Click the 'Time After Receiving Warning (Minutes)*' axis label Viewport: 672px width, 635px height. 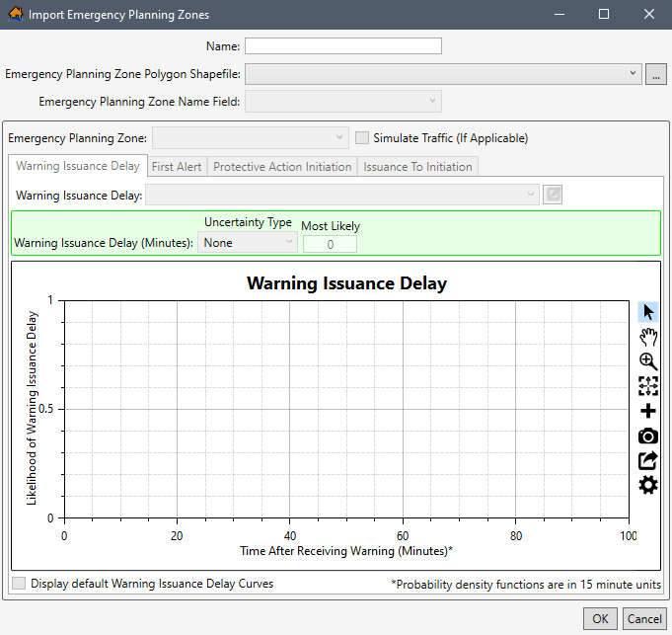(x=346, y=551)
